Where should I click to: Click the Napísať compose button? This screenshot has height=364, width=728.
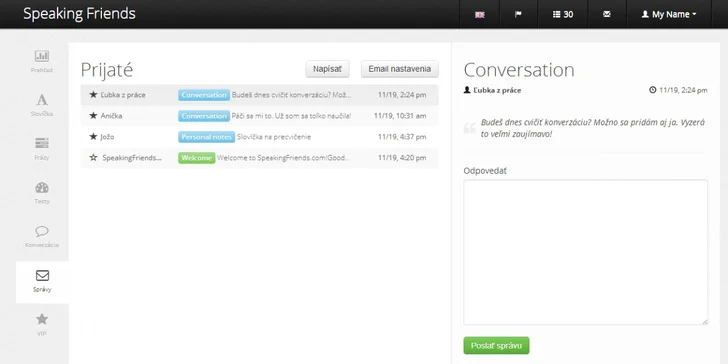(327, 69)
